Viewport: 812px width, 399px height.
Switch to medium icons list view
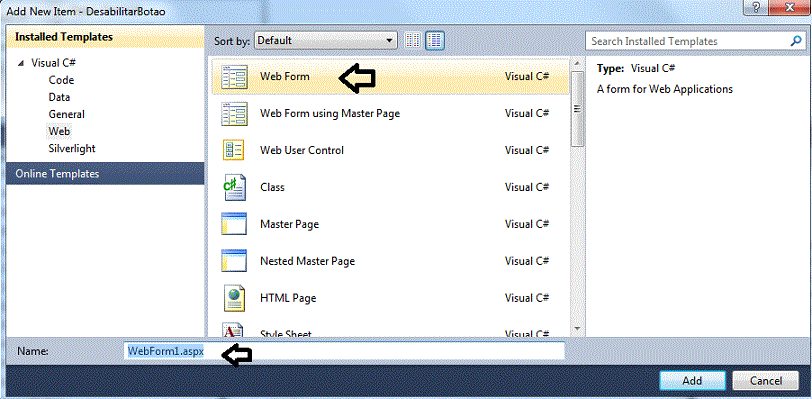tap(435, 40)
